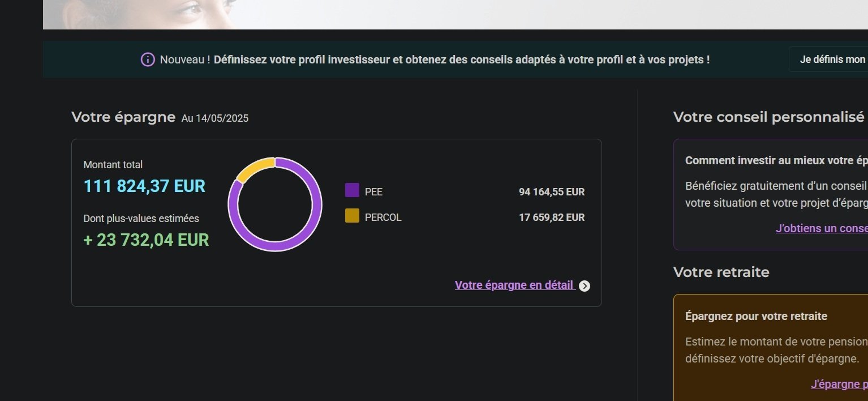Click the Votre épargne section heading
The width and height of the screenshot is (868, 401).
123,117
